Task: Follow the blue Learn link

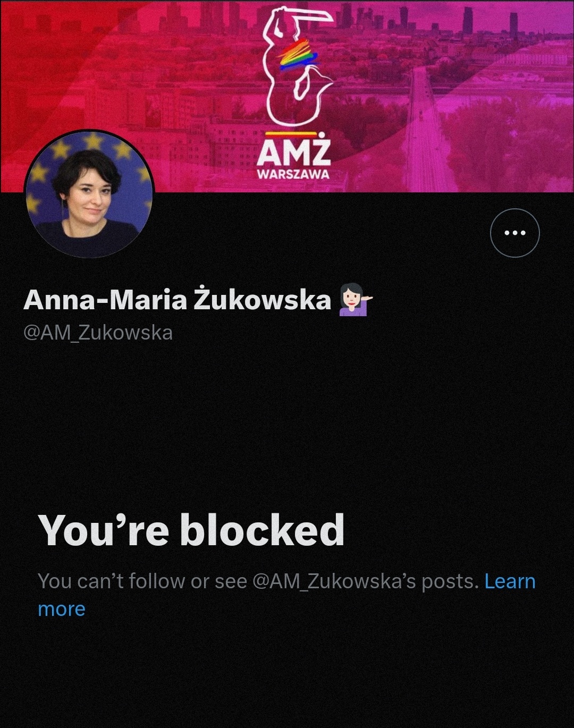Action: click(510, 581)
